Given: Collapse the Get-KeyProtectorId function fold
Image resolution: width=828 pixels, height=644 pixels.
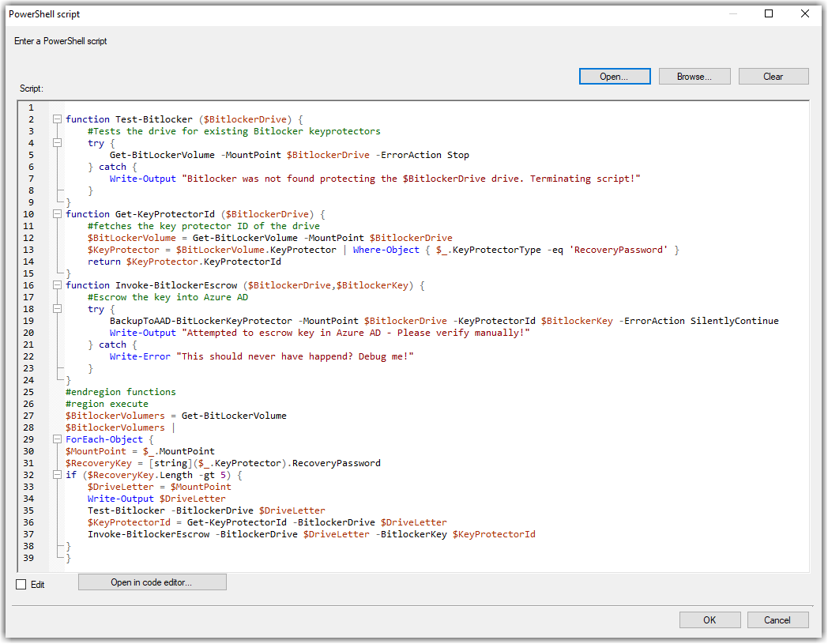Looking at the screenshot, I should tap(57, 214).
